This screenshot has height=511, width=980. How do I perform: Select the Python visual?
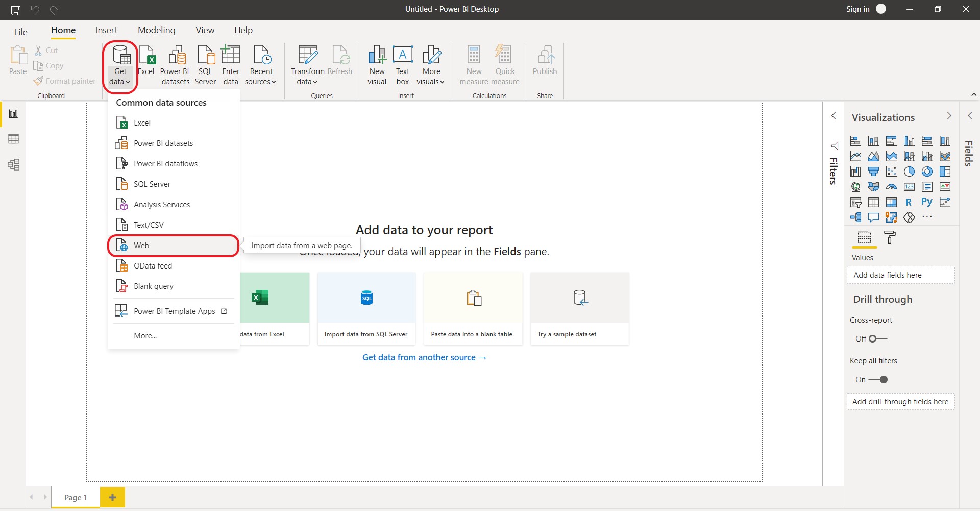click(x=927, y=202)
